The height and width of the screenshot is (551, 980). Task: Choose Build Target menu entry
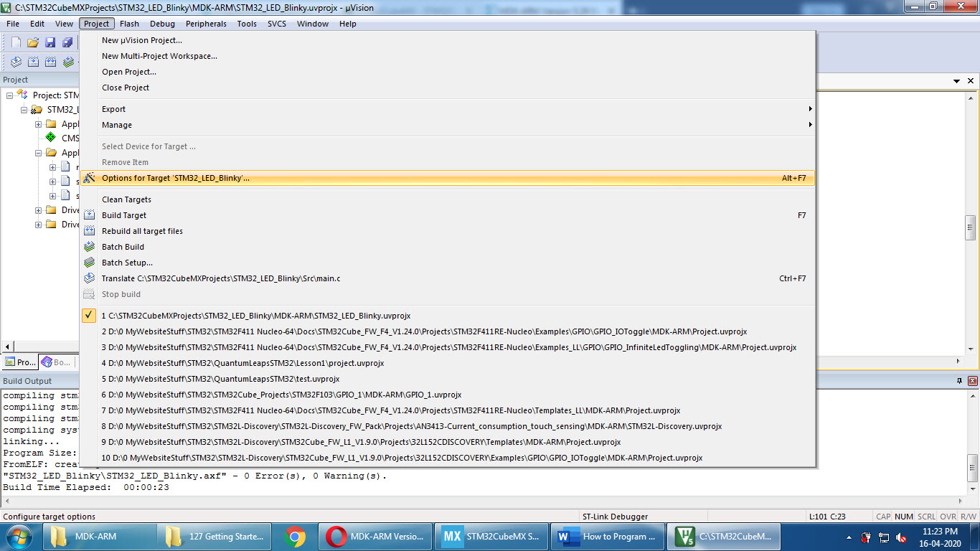(447, 215)
